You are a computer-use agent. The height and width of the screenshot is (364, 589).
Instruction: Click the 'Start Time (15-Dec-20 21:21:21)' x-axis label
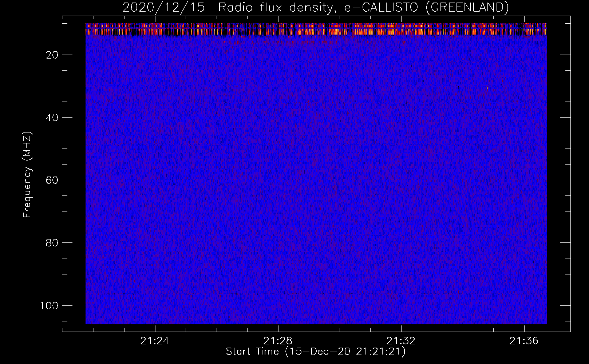pyautogui.click(x=316, y=352)
